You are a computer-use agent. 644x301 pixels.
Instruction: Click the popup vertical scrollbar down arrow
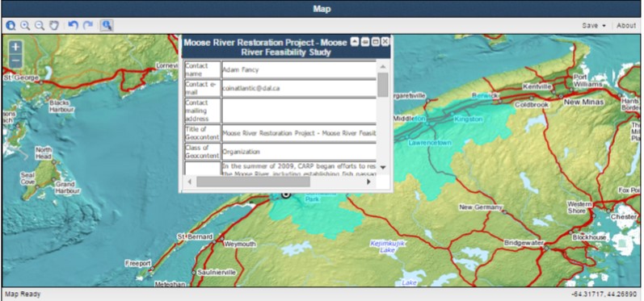[x=383, y=167]
